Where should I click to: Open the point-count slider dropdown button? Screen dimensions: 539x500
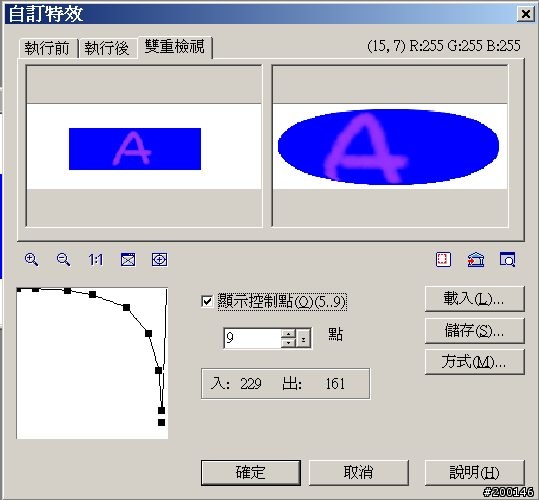(303, 338)
